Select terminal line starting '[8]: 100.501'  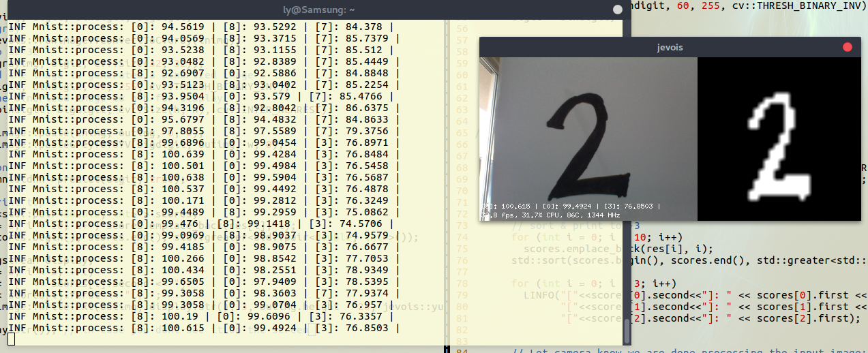tap(203, 166)
